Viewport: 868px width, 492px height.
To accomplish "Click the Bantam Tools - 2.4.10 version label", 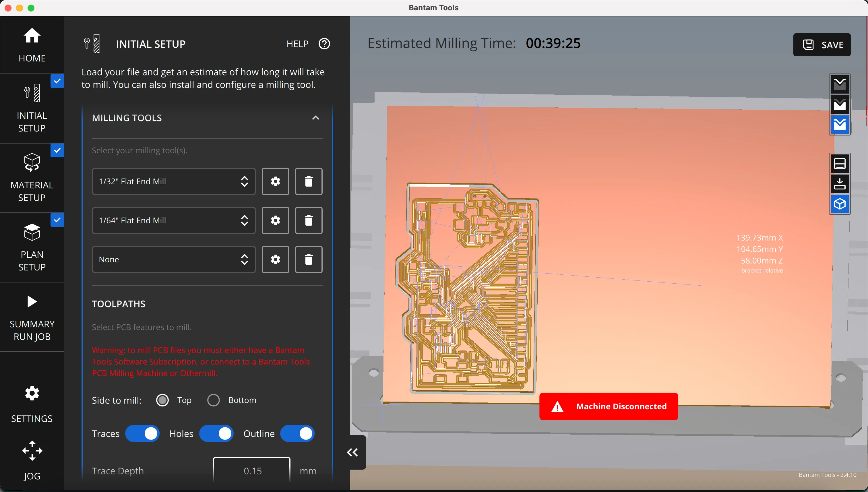I will [x=828, y=475].
